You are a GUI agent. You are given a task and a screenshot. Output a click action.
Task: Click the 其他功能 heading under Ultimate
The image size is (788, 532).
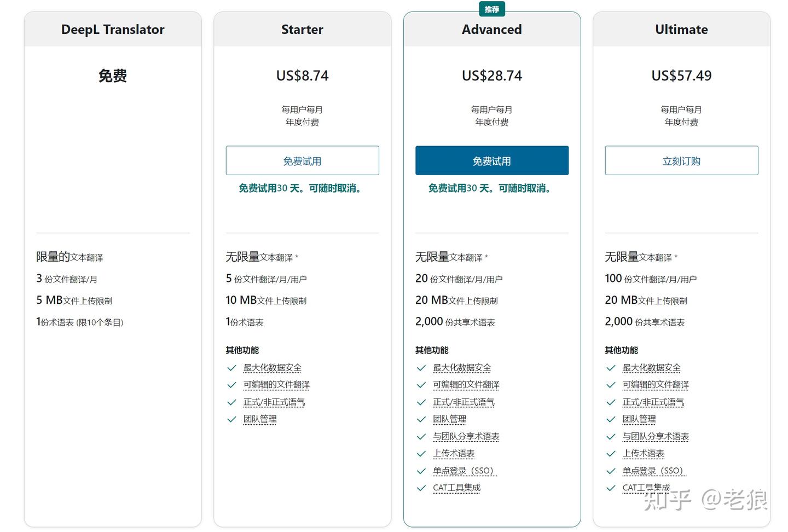[622, 350]
